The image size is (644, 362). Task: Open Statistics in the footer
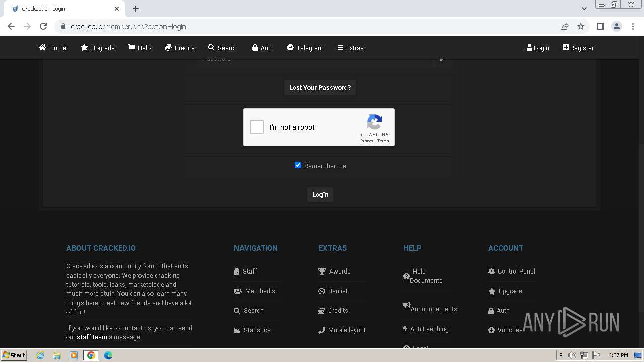pos(252,330)
